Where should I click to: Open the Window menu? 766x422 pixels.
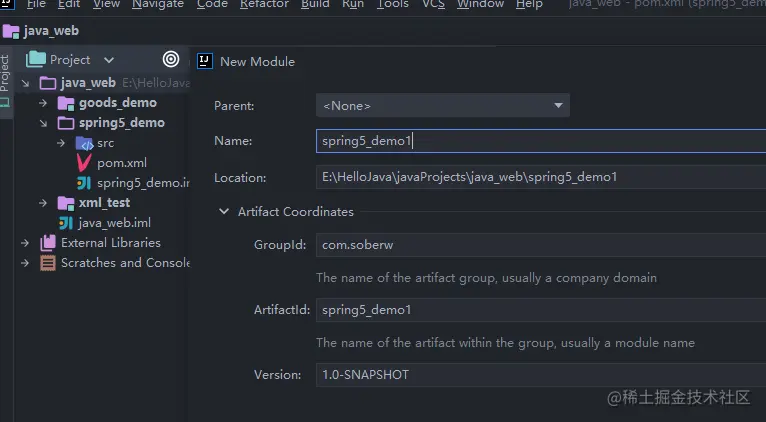coord(480,4)
